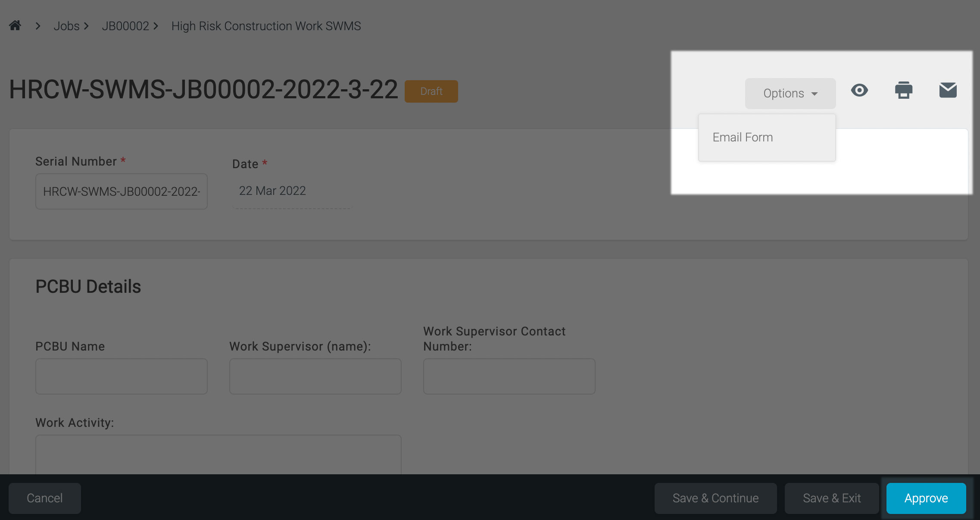Open the JB00002 breadcrumb link
This screenshot has width=980, height=520.
125,26
